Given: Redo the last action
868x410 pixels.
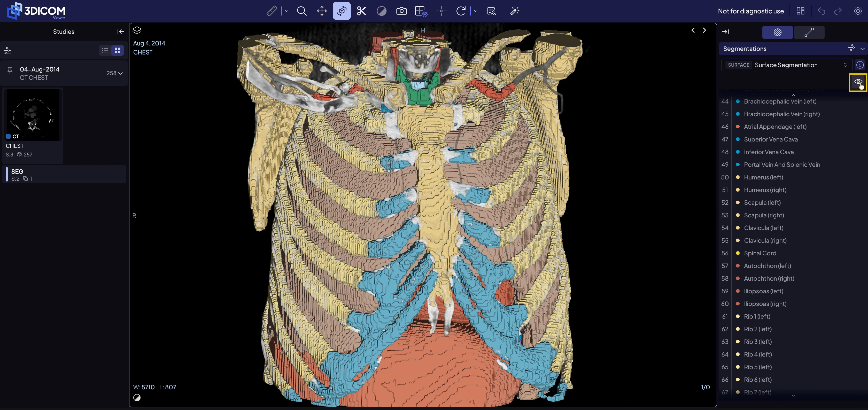Looking at the screenshot, I should click(838, 11).
